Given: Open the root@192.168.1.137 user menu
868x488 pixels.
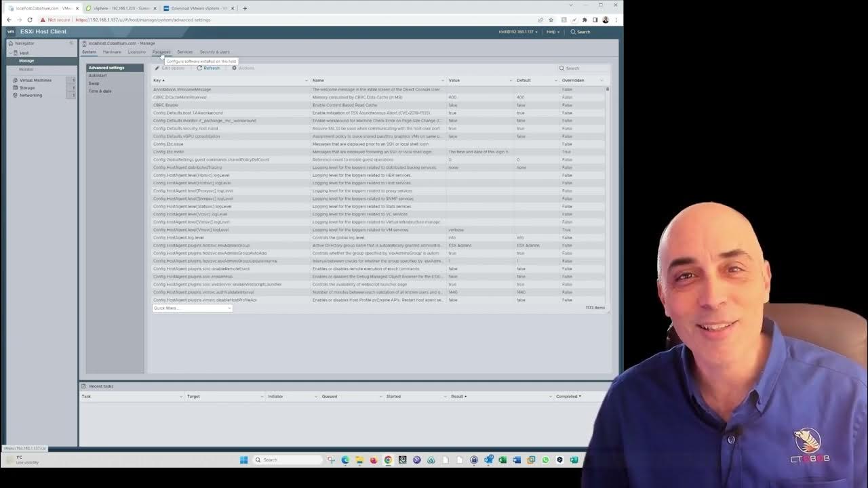Looking at the screenshot, I should pyautogui.click(x=518, y=32).
